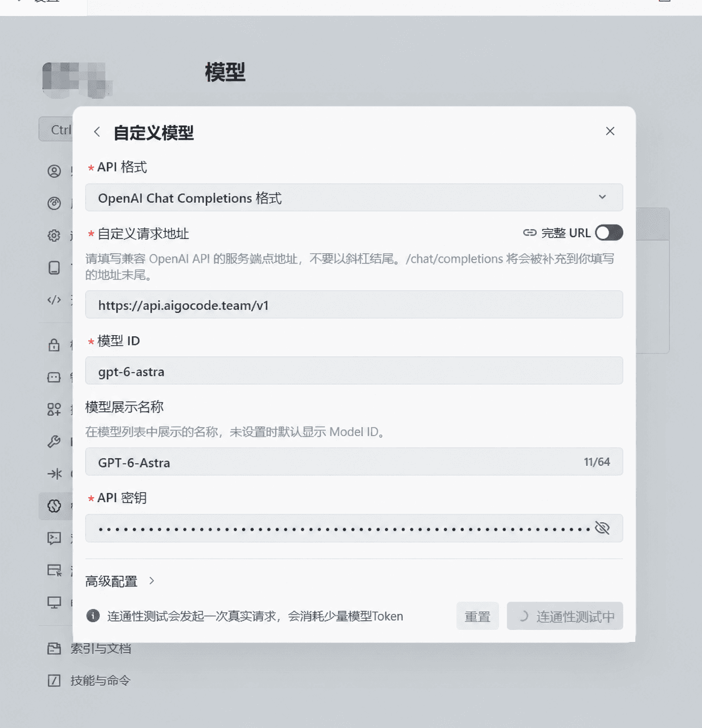The image size is (702, 728).
Task: Click the Ctrl search box in the sidebar
Action: tap(56, 129)
